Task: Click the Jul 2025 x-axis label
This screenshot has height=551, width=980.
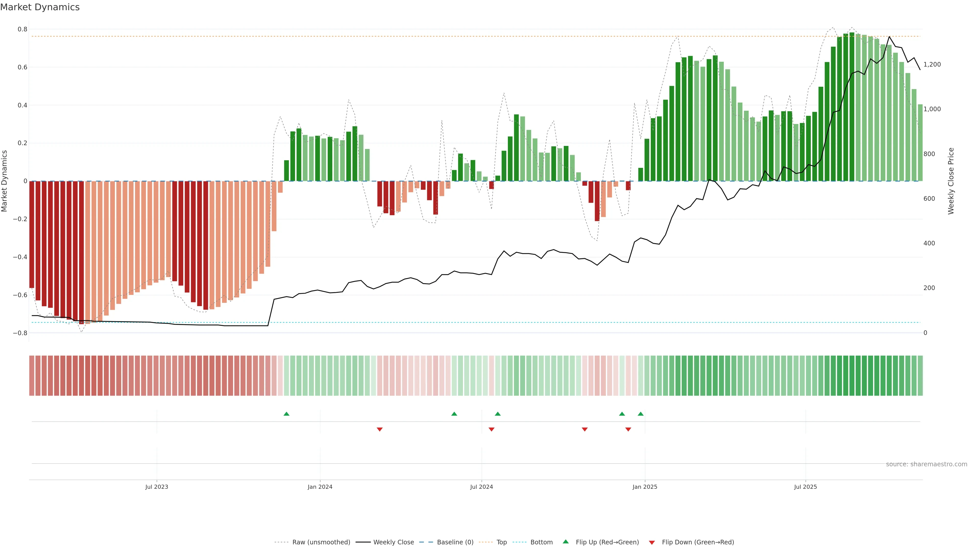Action: coord(805,487)
